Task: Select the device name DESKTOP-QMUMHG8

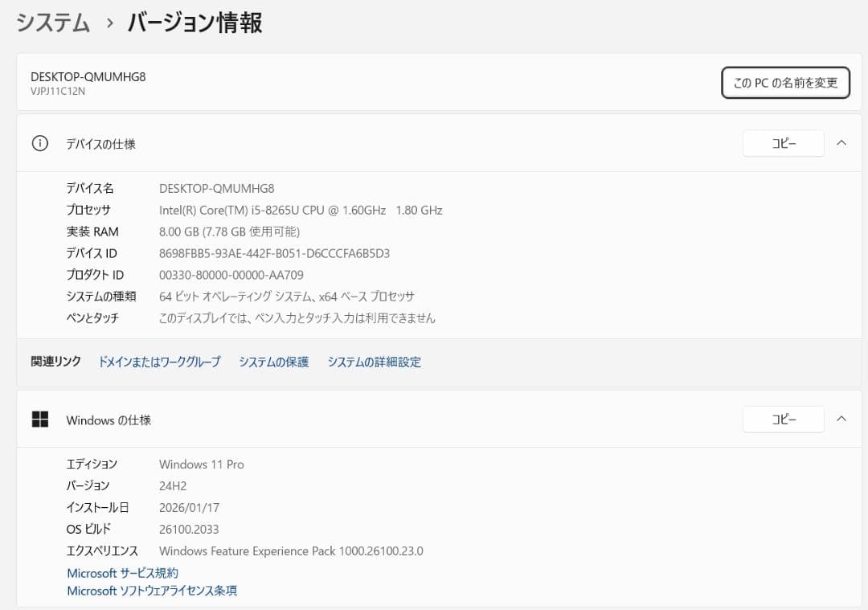Action: point(217,188)
